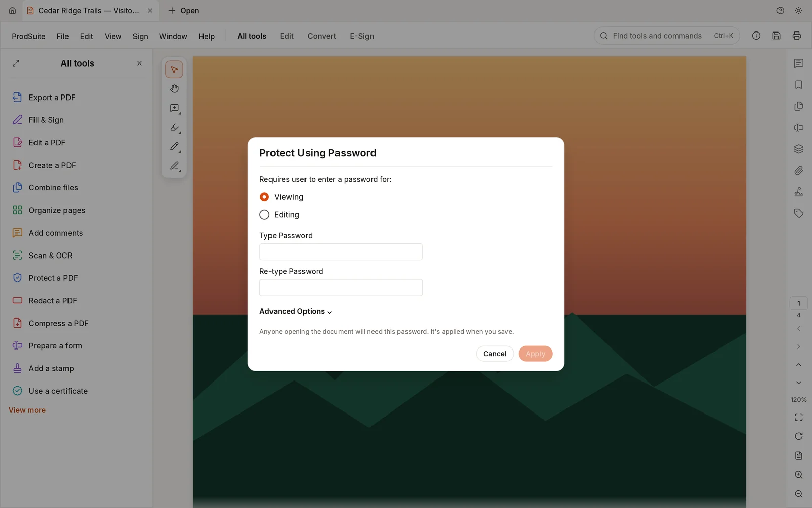This screenshot has height=508, width=812.
Task: Open Combine files tool
Action: click(77, 187)
